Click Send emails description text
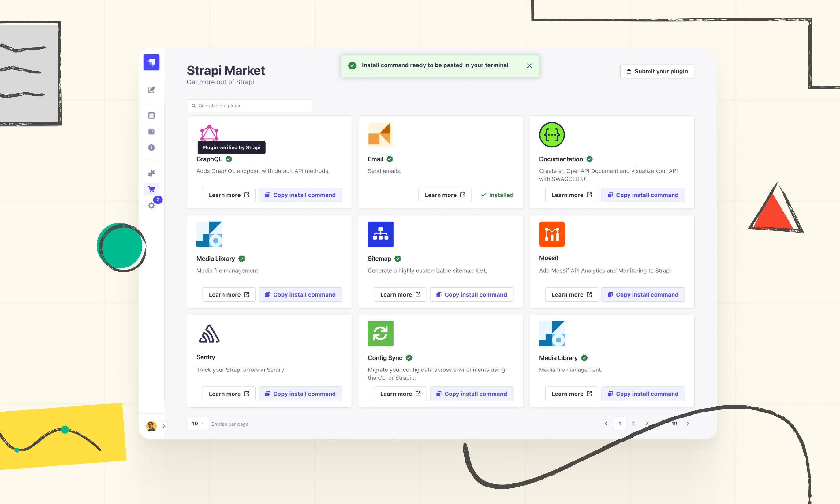The width and height of the screenshot is (840, 504). click(384, 171)
